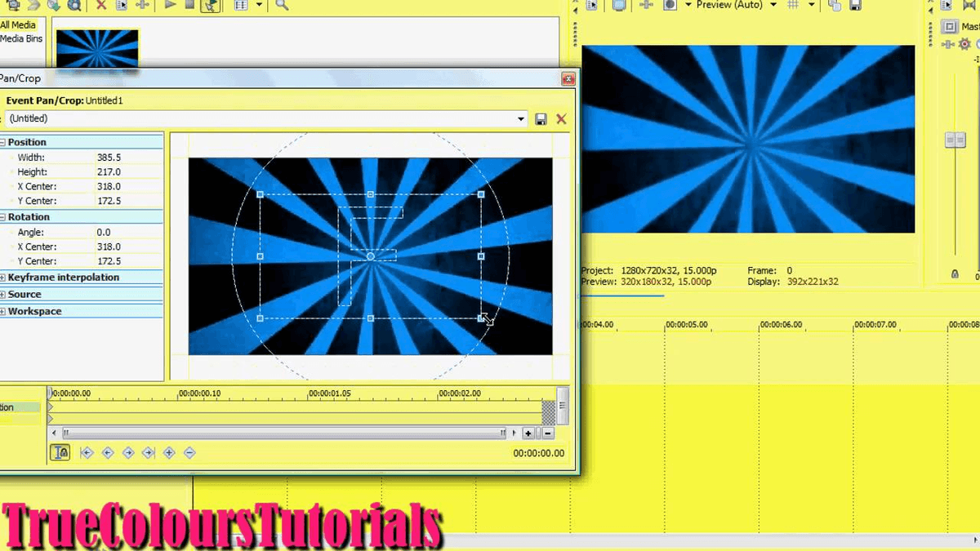Click 00:00:05.00 on main timeline ruler
Screen dimensions: 980x551
[x=686, y=325]
